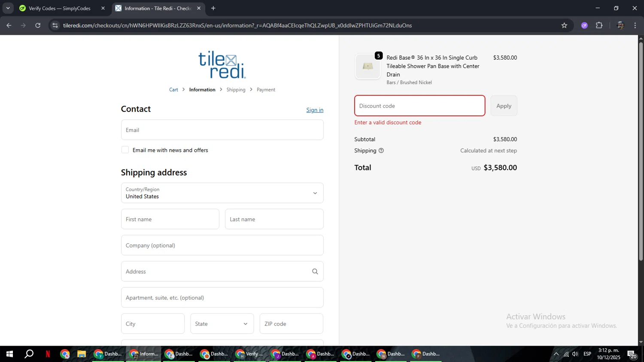Click the Payment breadcrumb step
The height and width of the screenshot is (362, 644).
(x=266, y=90)
